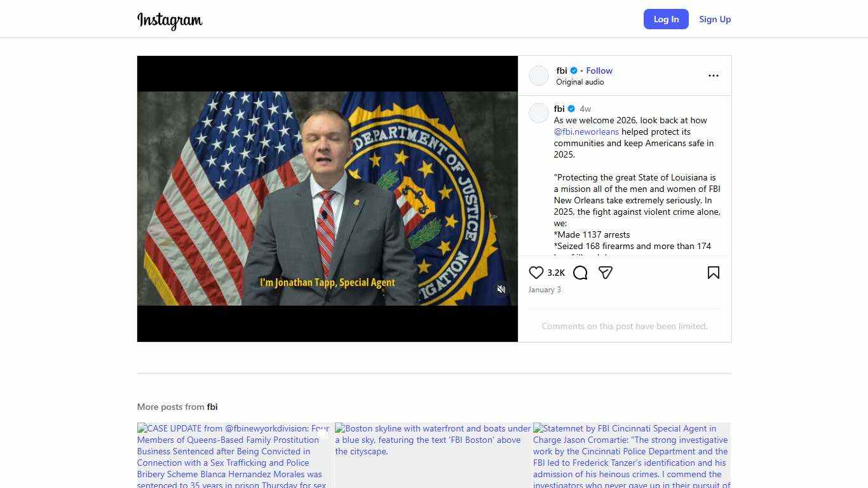Share post using paper plane icon
The image size is (868, 488).
point(606,273)
